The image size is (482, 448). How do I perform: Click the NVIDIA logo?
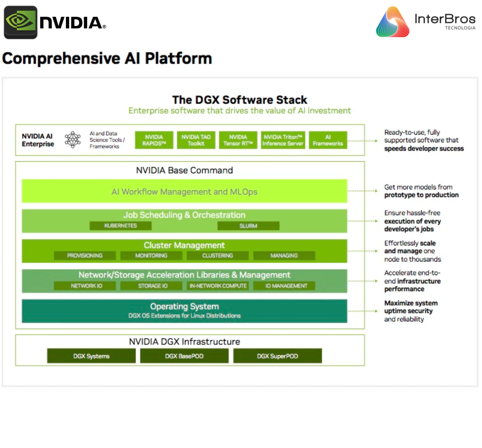pyautogui.click(x=55, y=23)
